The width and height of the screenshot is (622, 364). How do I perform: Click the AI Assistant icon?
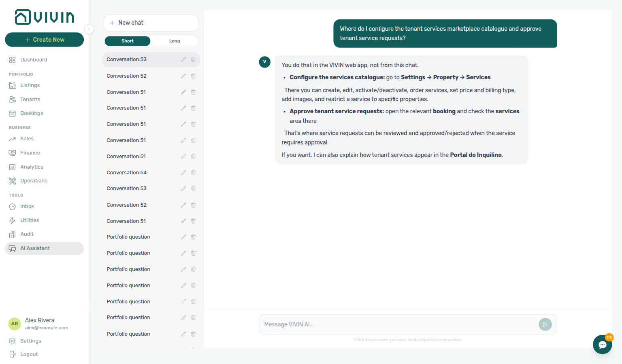(13, 248)
